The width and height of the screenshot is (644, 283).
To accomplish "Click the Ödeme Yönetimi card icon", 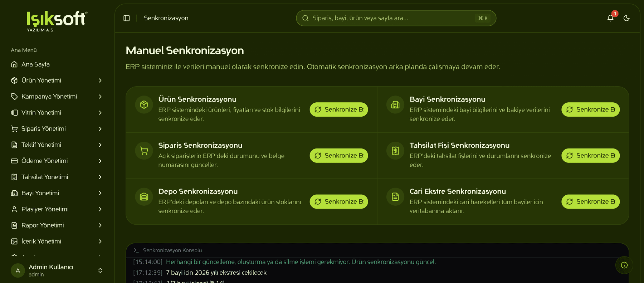I will click(14, 161).
